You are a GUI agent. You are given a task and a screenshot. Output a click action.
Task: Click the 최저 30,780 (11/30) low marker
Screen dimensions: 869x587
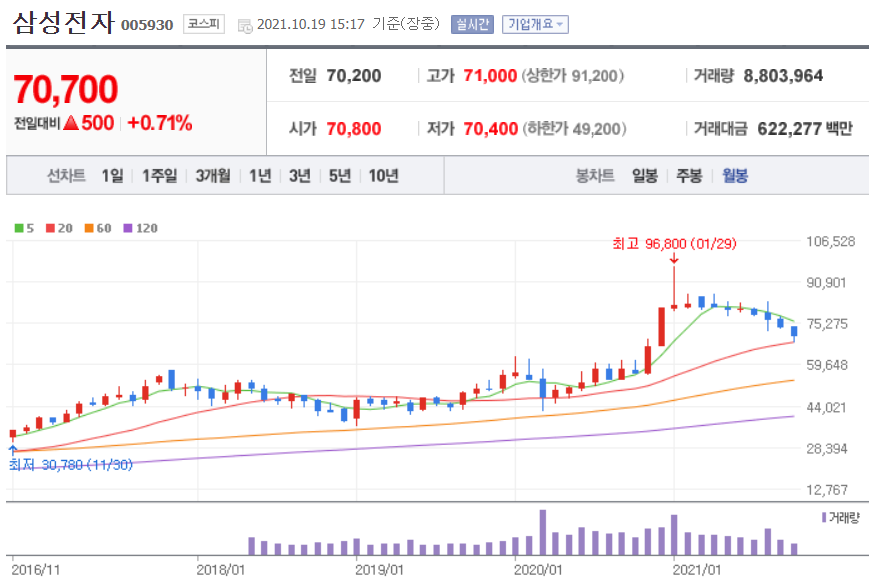71,465
